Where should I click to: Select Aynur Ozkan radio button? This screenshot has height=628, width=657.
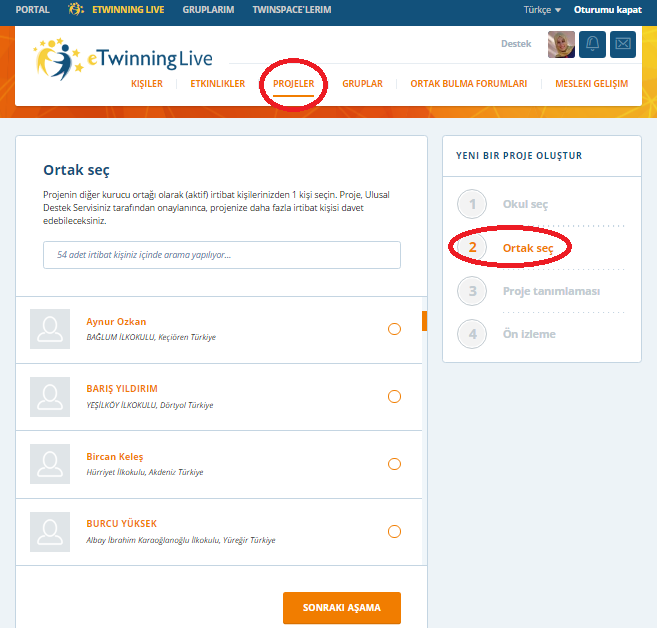tap(394, 329)
